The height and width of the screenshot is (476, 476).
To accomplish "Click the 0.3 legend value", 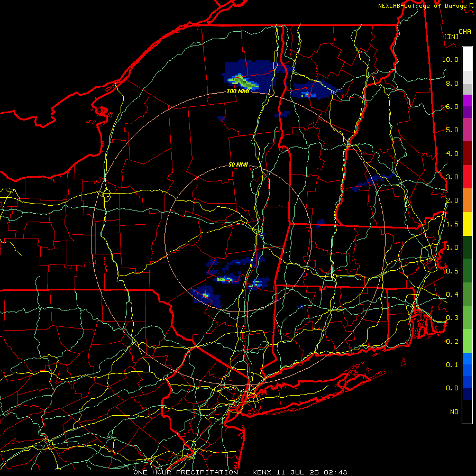I will tap(452, 318).
